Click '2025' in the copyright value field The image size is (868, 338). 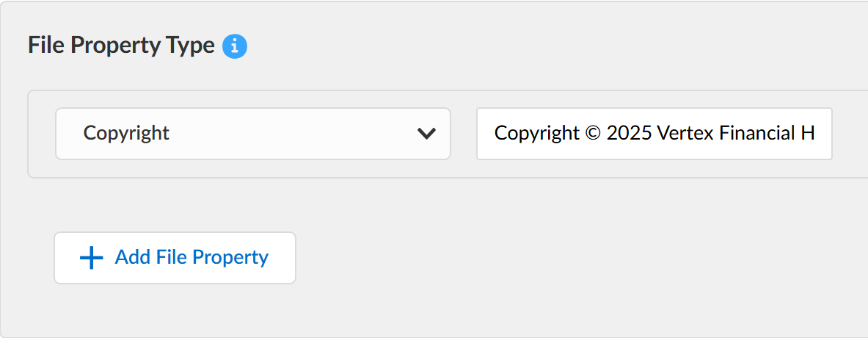coord(629,134)
